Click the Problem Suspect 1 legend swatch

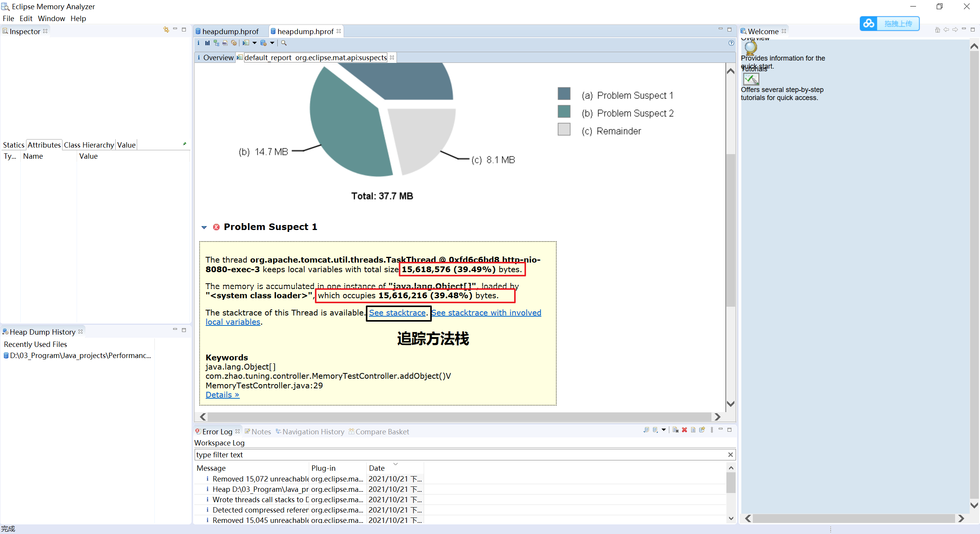pyautogui.click(x=564, y=93)
